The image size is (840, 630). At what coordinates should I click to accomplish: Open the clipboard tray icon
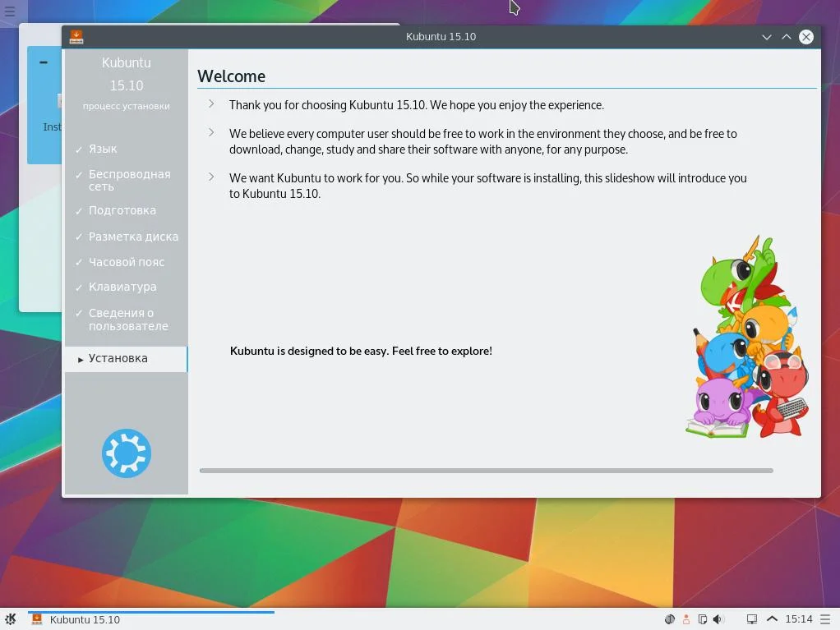click(702, 619)
